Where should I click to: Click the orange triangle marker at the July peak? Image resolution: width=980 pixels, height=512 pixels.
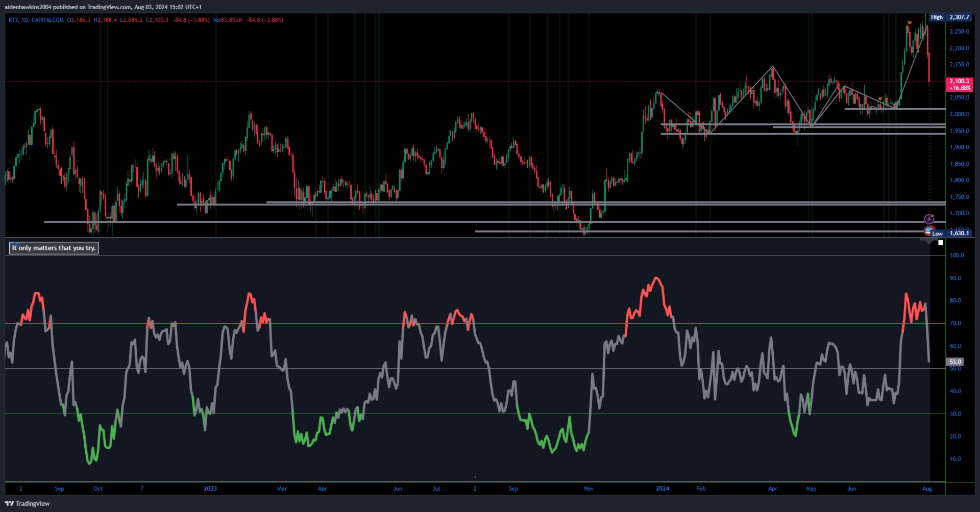[910, 23]
